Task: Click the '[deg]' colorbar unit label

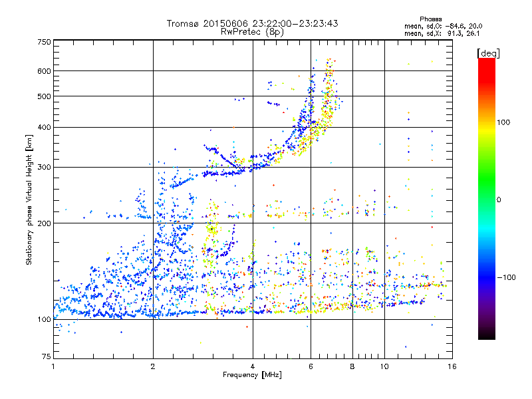Action: pos(488,53)
